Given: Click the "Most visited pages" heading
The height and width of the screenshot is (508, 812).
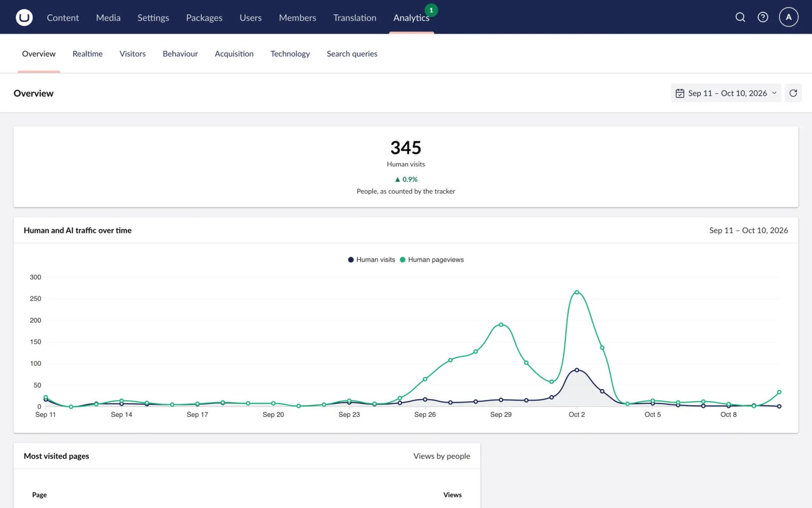Looking at the screenshot, I should pyautogui.click(x=56, y=456).
